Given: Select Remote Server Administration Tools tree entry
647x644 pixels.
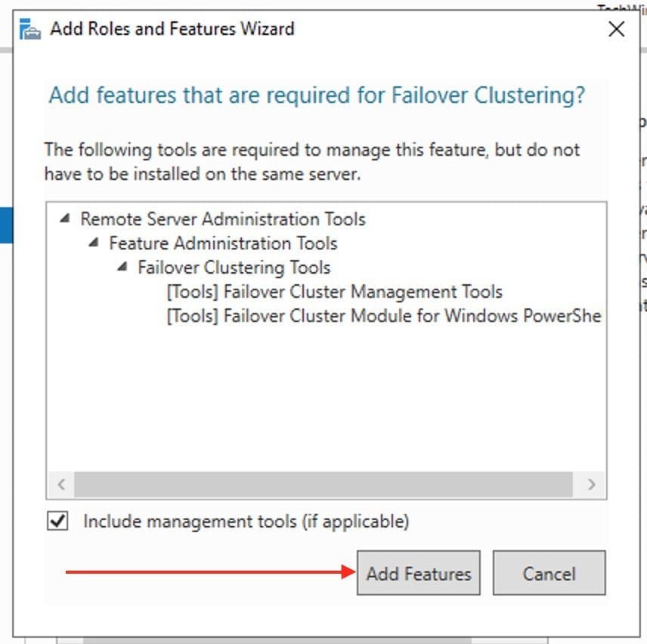Looking at the screenshot, I should pyautogui.click(x=223, y=219).
